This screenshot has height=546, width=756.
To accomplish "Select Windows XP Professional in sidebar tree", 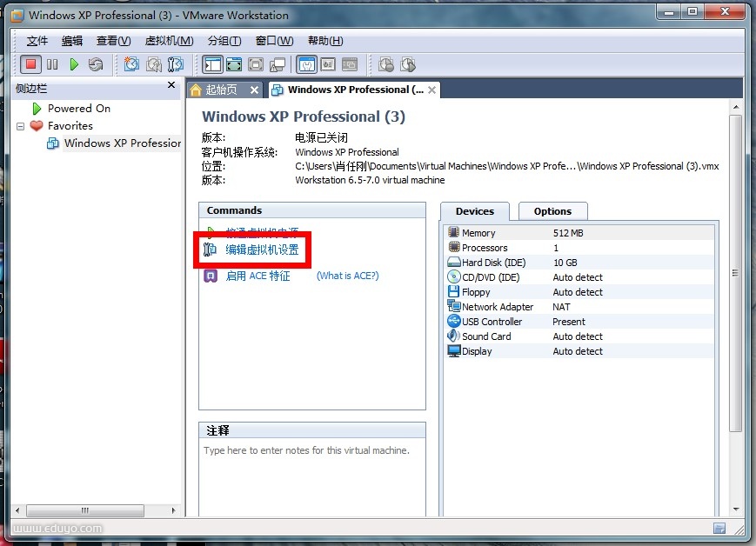I will [122, 143].
